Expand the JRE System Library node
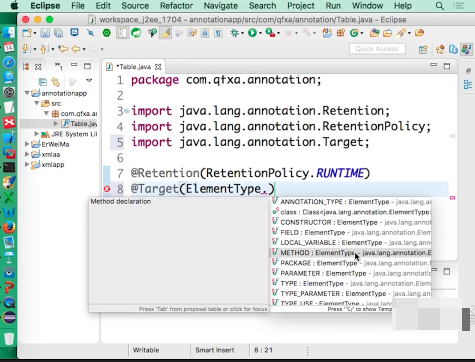Viewport: 475px width, 362px height. coord(37,134)
